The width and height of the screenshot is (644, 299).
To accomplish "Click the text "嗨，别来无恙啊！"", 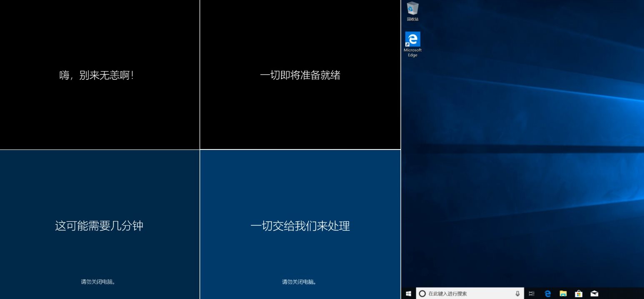I will coord(97,75).
